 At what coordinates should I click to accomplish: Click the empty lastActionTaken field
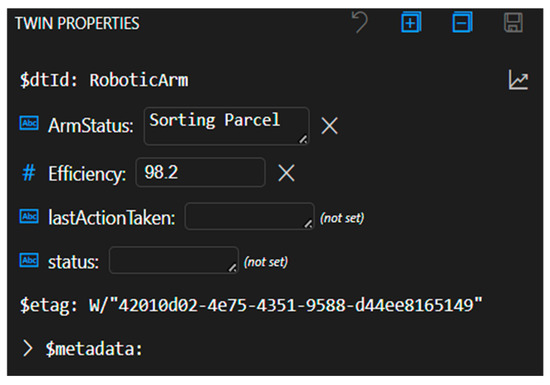[x=249, y=216]
